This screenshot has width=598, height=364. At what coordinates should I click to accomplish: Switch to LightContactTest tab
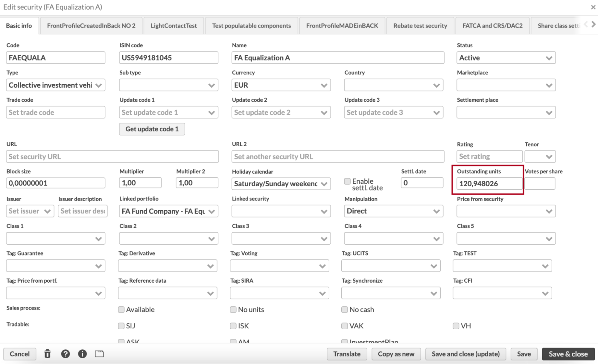click(174, 26)
